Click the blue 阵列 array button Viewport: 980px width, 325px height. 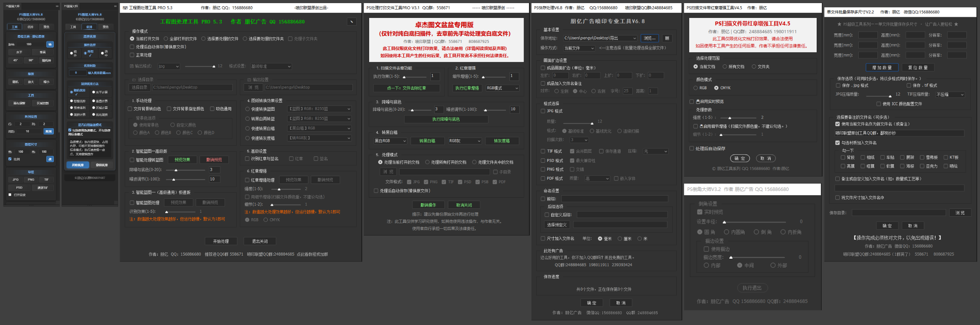coord(49,131)
